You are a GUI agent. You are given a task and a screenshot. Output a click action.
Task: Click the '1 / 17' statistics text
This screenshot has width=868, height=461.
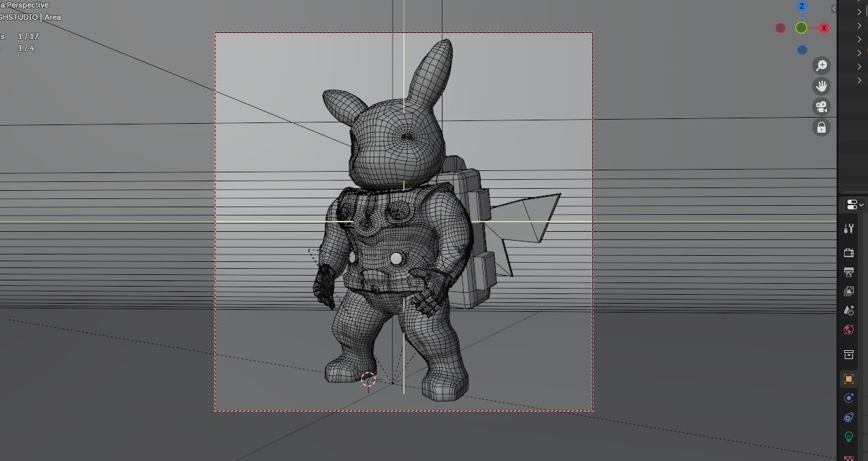point(28,36)
